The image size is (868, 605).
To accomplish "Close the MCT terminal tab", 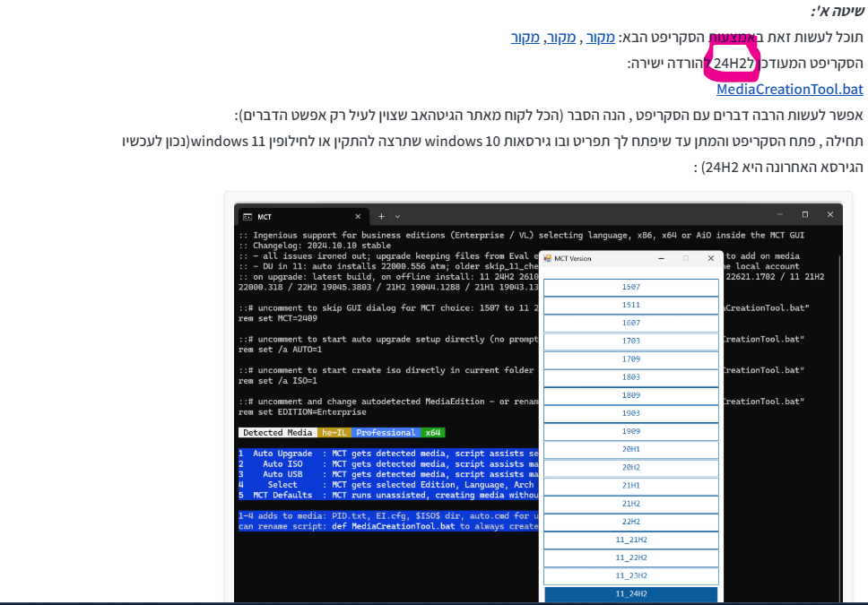I will [358, 216].
